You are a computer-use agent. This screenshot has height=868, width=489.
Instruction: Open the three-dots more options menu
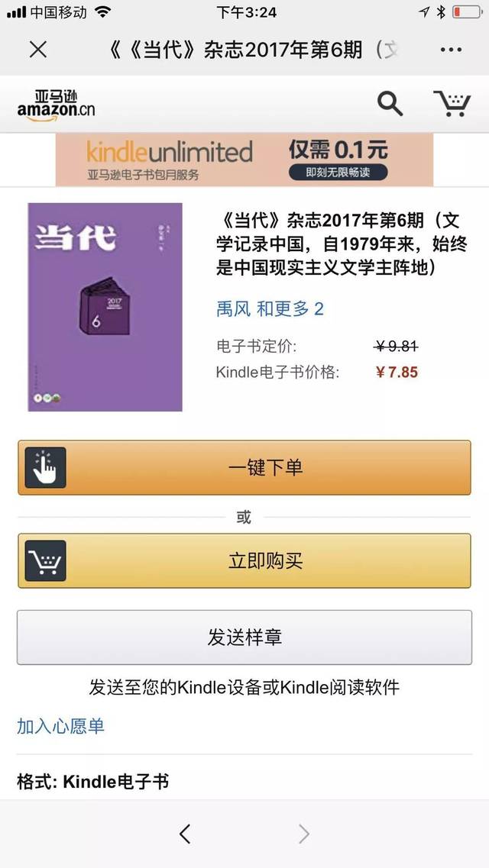click(452, 50)
